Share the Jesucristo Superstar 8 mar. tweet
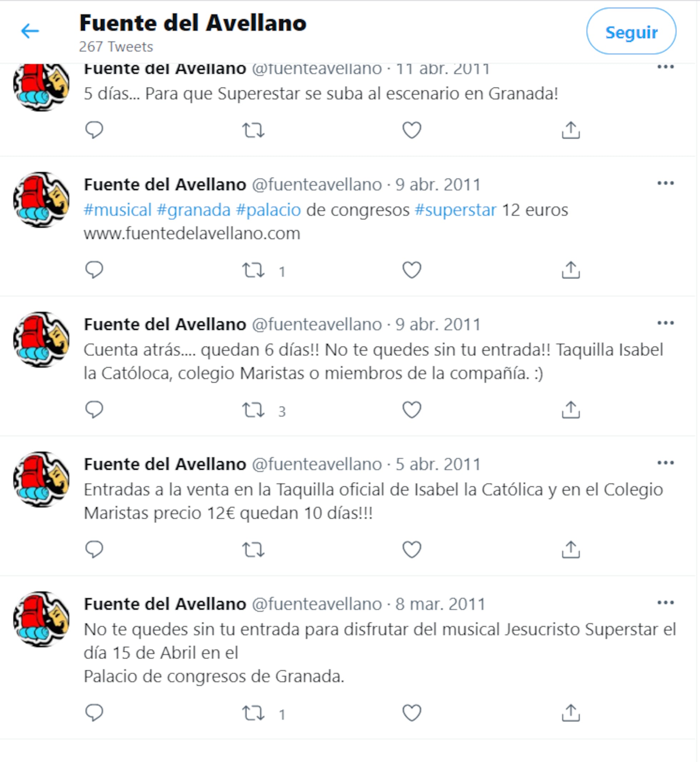700x762 pixels. click(571, 713)
